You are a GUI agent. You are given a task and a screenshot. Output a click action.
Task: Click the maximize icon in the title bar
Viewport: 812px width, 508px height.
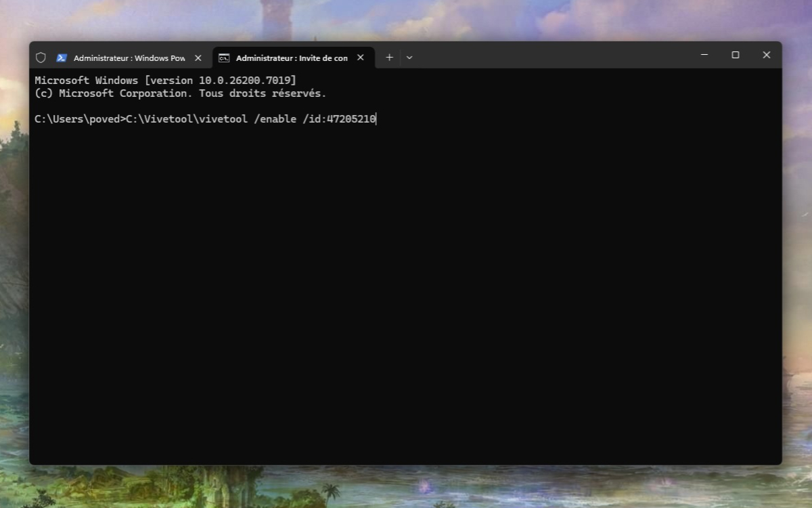(x=735, y=55)
